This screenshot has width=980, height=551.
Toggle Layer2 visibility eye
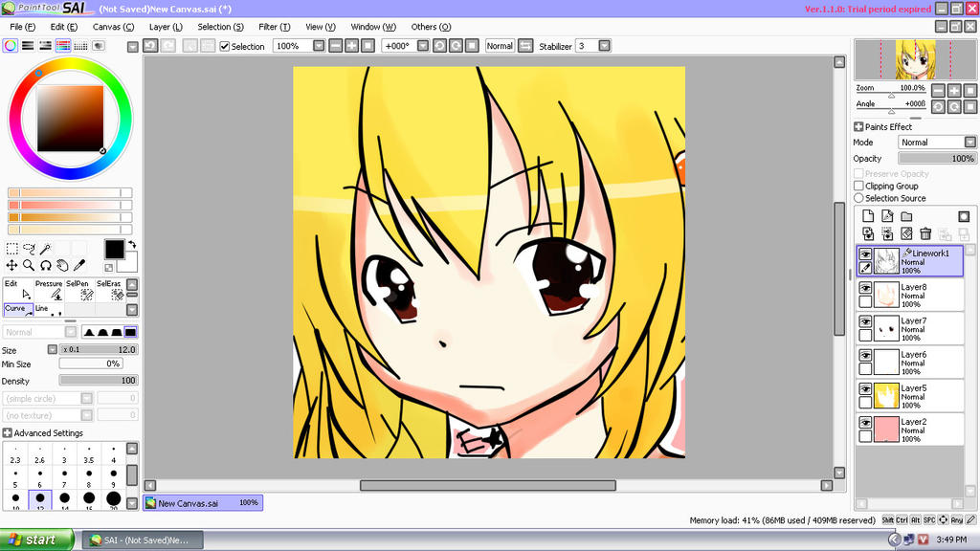[865, 423]
